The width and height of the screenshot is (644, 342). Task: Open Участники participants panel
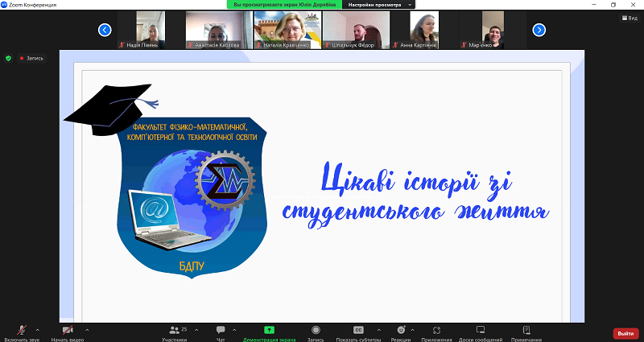[x=175, y=333]
